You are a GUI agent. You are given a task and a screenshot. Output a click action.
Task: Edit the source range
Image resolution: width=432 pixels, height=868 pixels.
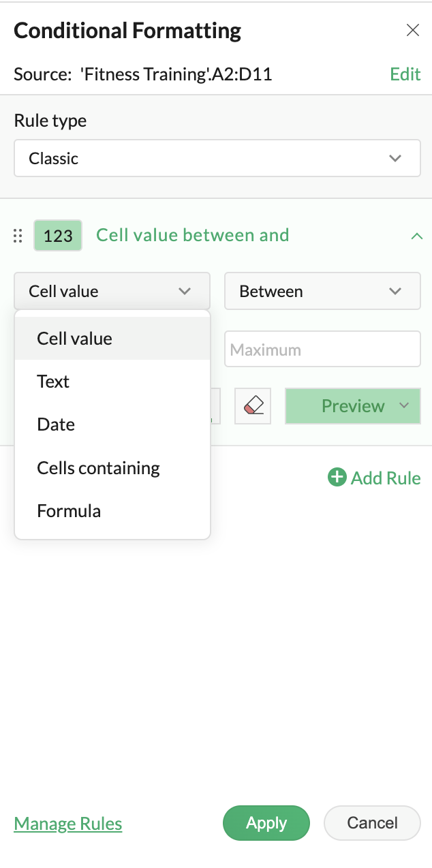[405, 74]
